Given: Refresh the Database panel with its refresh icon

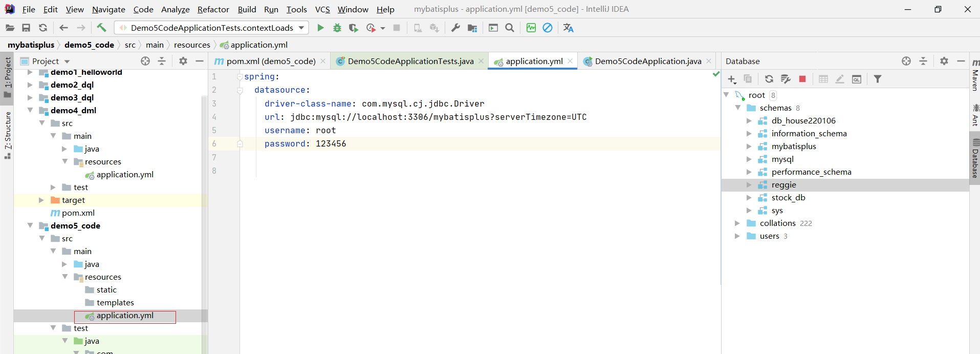Looking at the screenshot, I should (x=769, y=79).
